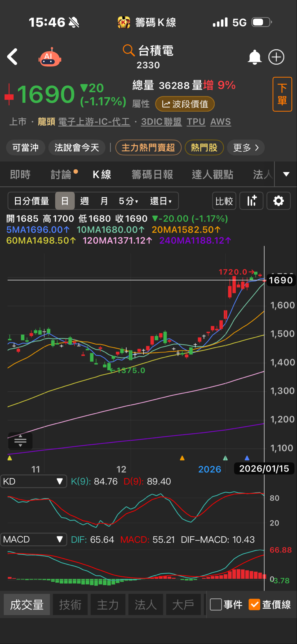Select 成交量 bottom tab
The width and height of the screenshot is (297, 644).
point(27,605)
